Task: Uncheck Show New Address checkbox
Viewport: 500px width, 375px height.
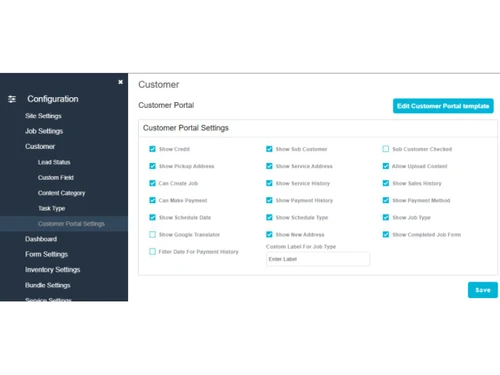Action: [x=269, y=235]
